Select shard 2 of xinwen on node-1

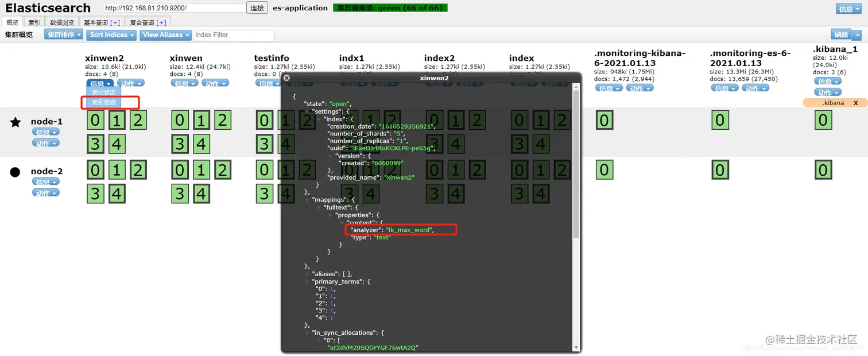coord(222,120)
